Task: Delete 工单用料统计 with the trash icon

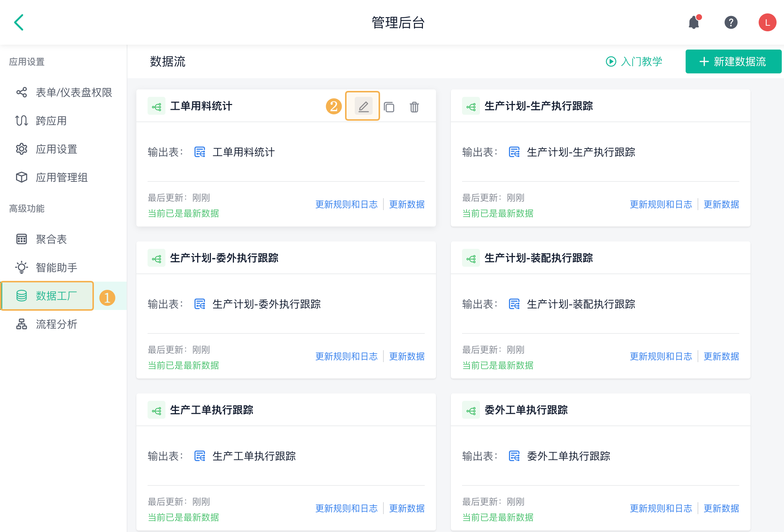Action: pos(414,107)
